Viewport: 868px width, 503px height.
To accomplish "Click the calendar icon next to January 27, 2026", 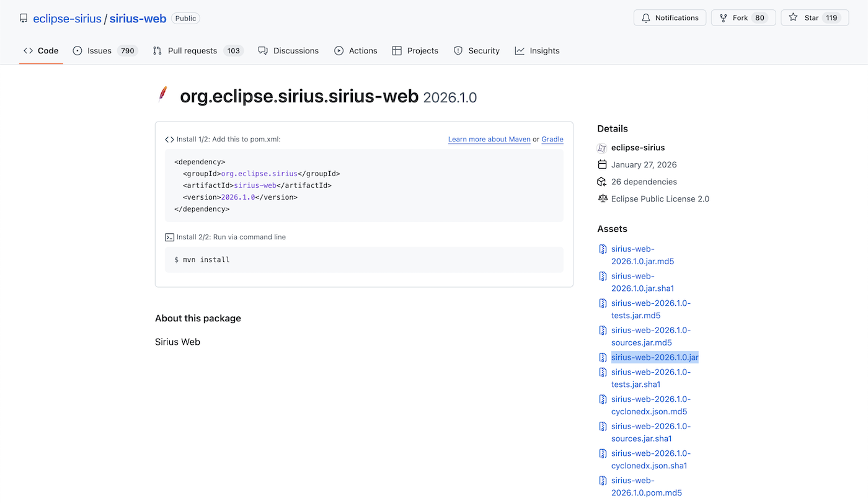I will pos(601,164).
